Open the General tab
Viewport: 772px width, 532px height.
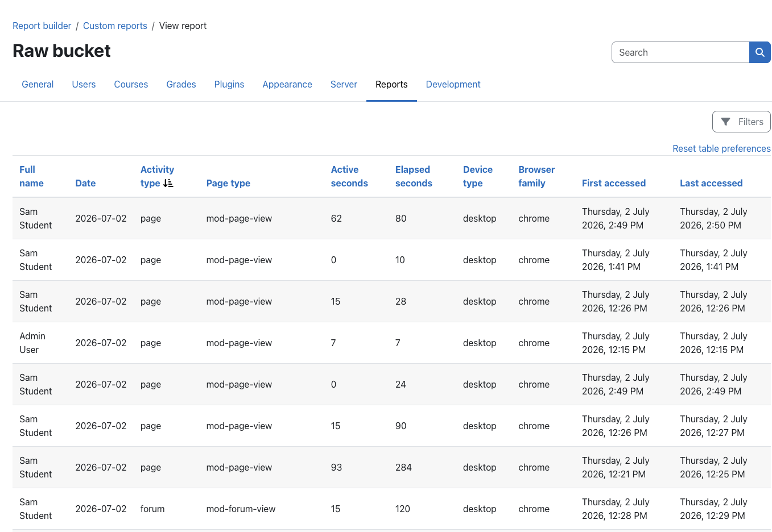coord(38,84)
